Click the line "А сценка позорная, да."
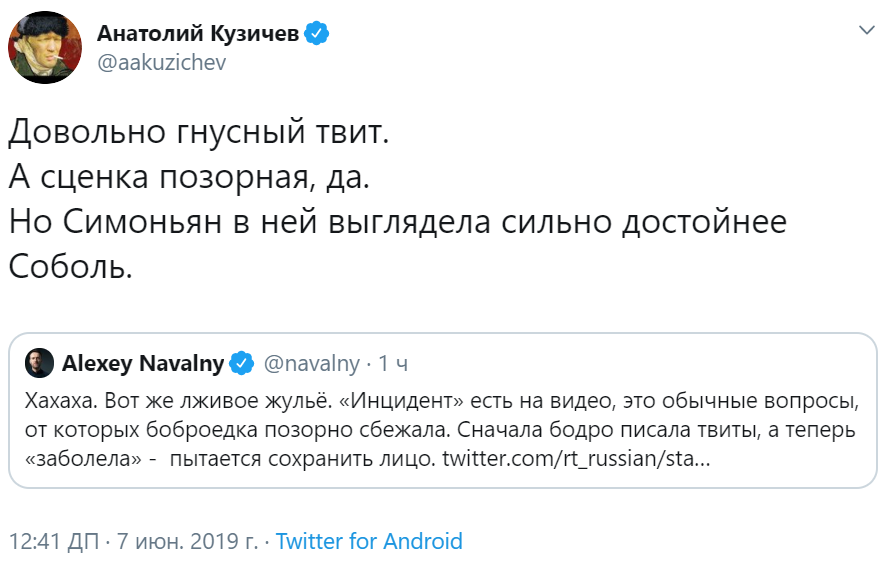Viewport: 886px width, 566px height. [190, 177]
